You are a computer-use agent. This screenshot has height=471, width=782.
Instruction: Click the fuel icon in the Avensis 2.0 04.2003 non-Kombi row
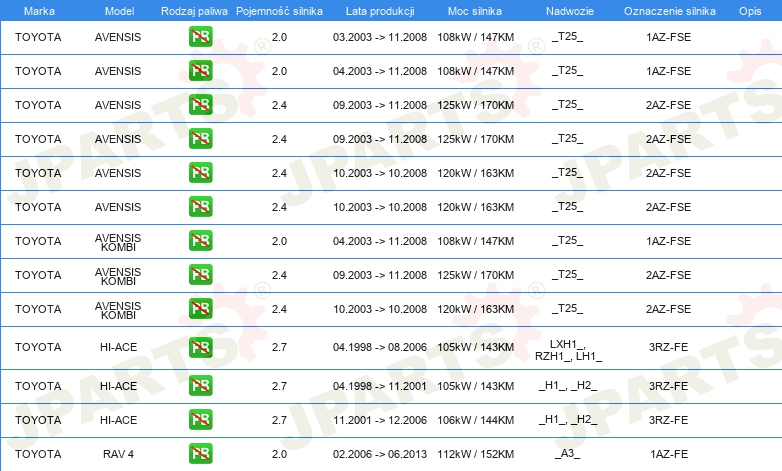click(200, 71)
